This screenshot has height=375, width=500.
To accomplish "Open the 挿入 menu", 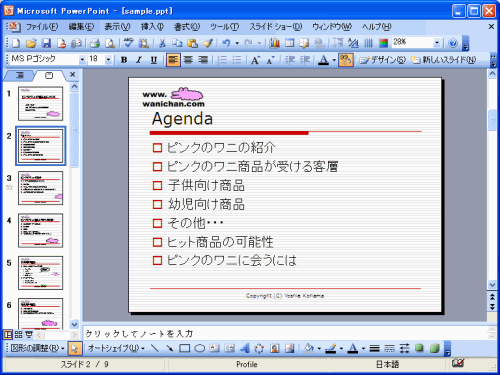I will point(152,27).
